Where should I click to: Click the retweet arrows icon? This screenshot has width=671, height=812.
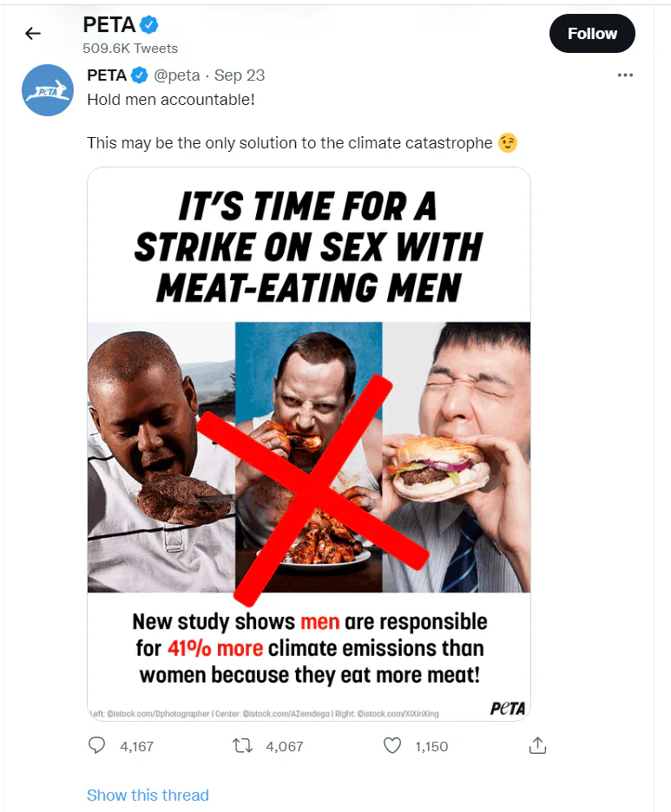tap(244, 745)
